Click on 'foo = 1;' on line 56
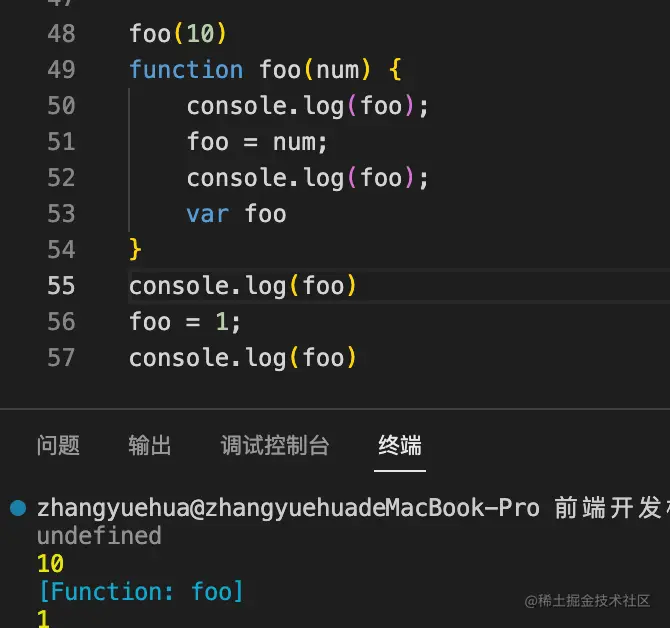 point(185,322)
